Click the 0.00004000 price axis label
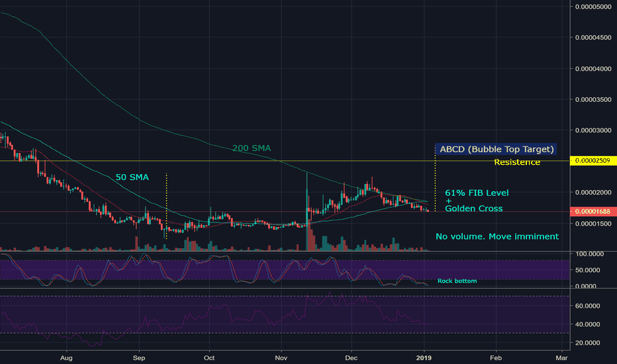The height and width of the screenshot is (364, 617). 593,68
